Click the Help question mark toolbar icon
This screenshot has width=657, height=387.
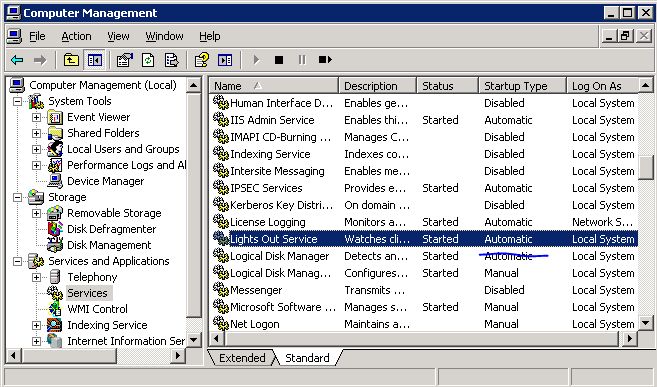[x=202, y=60]
